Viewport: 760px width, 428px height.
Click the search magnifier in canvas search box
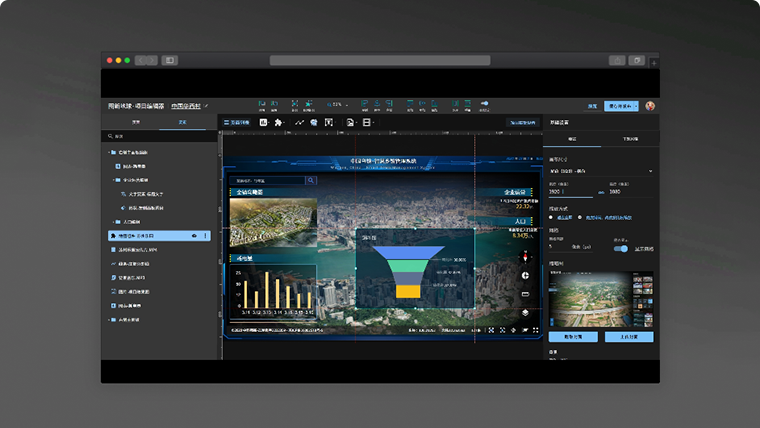click(x=311, y=181)
